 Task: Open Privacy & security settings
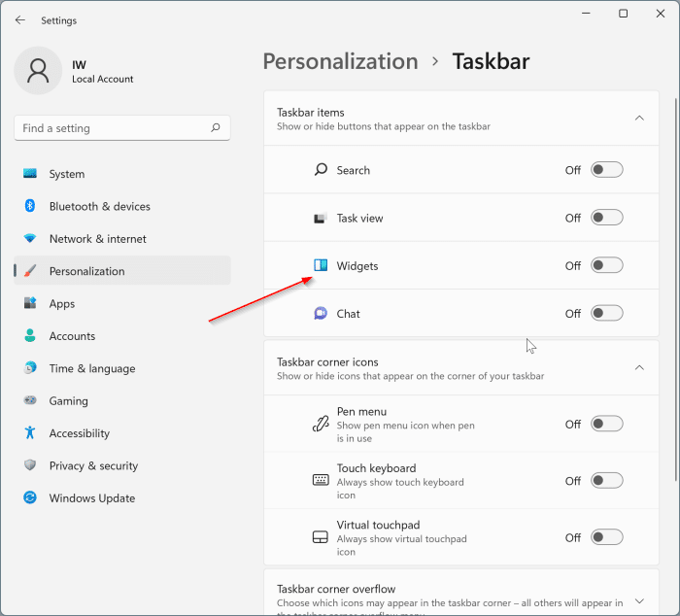pos(122,465)
